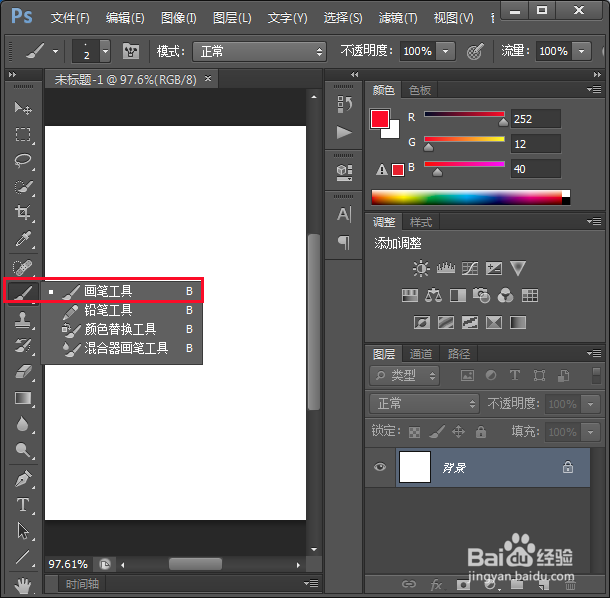Select the History Brush tool
Image resolution: width=610 pixels, height=598 pixels.
[23, 345]
